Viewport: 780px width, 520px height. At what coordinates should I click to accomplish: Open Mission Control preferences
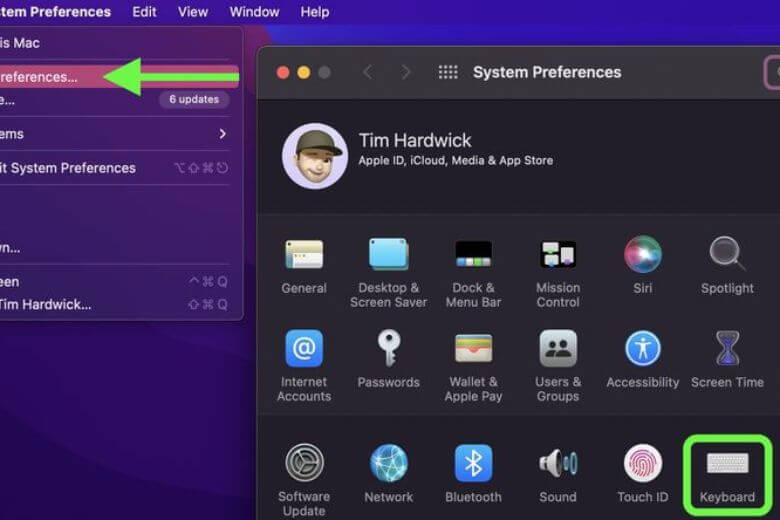point(558,256)
